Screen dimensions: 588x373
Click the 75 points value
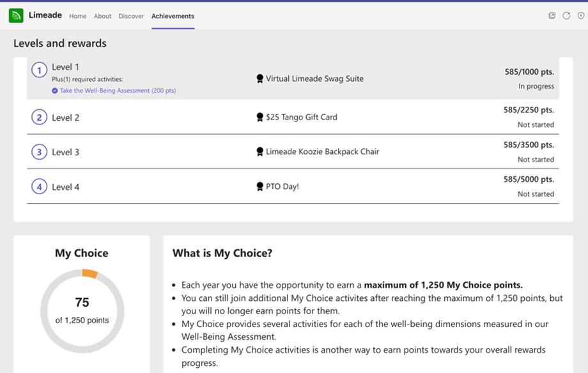click(82, 302)
